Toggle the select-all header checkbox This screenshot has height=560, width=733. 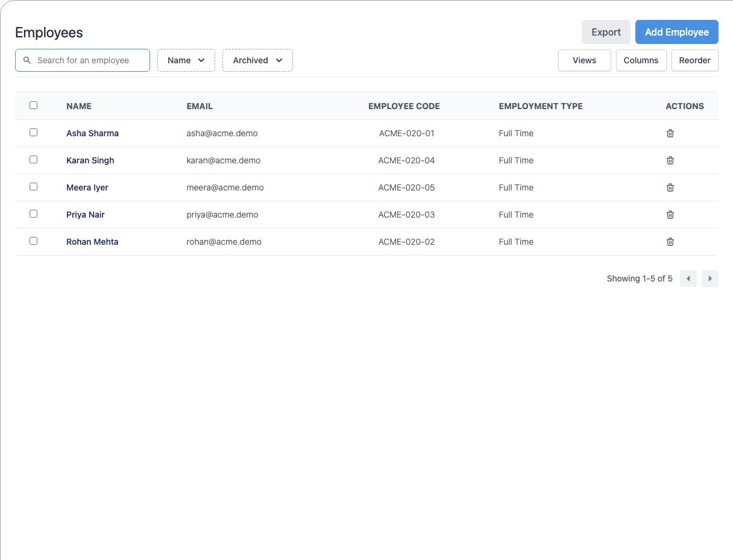click(x=34, y=105)
